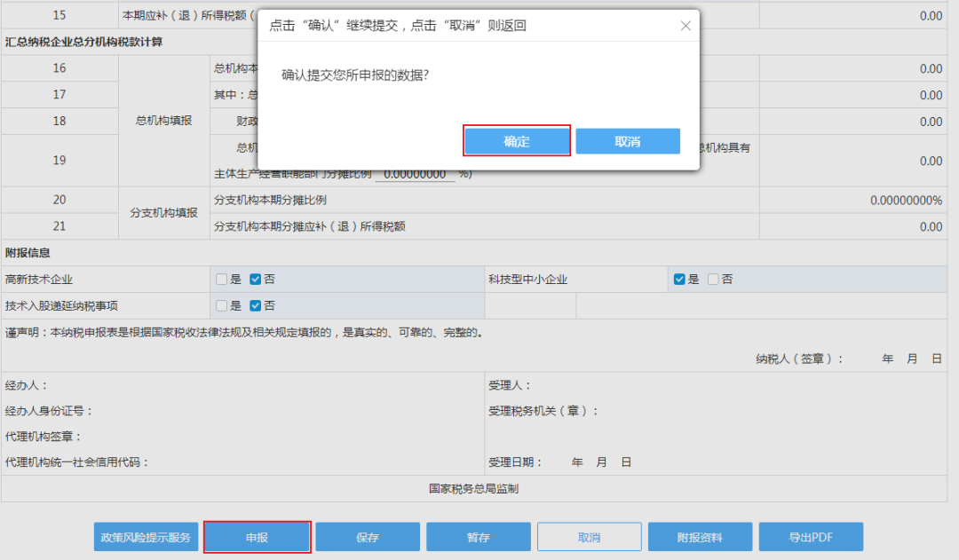The image size is (959, 560).
Task: Click the 分摊比例 percentage input in row 19
Action: (x=416, y=174)
